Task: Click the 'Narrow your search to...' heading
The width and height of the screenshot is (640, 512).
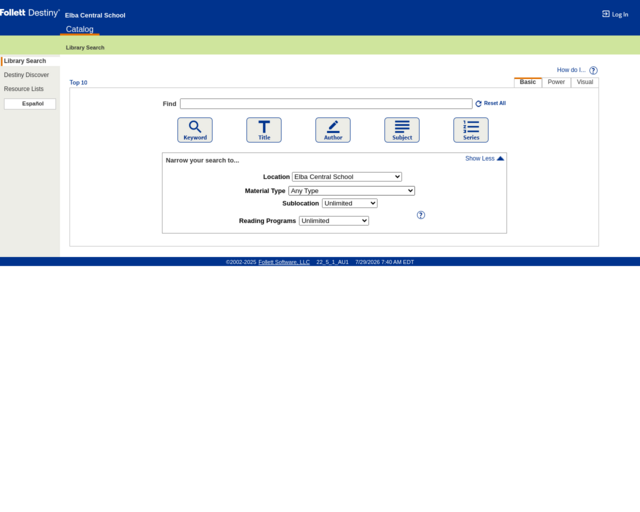Action: 202,160
